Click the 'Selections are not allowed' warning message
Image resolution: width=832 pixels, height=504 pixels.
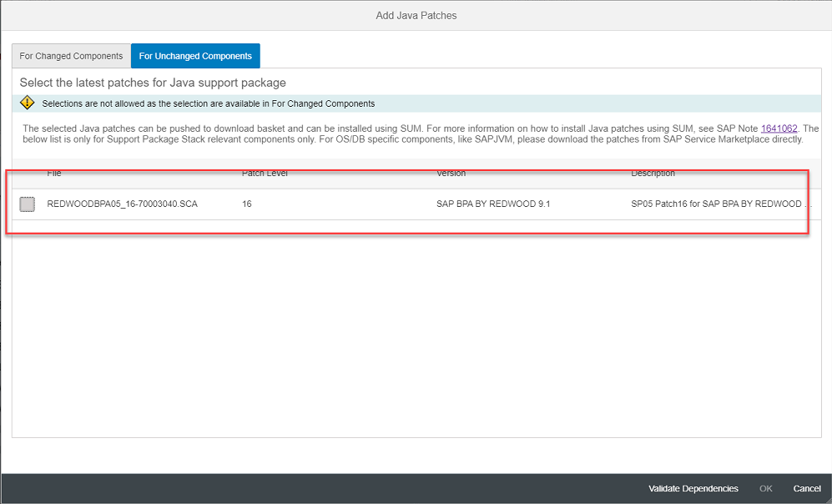[x=209, y=103]
